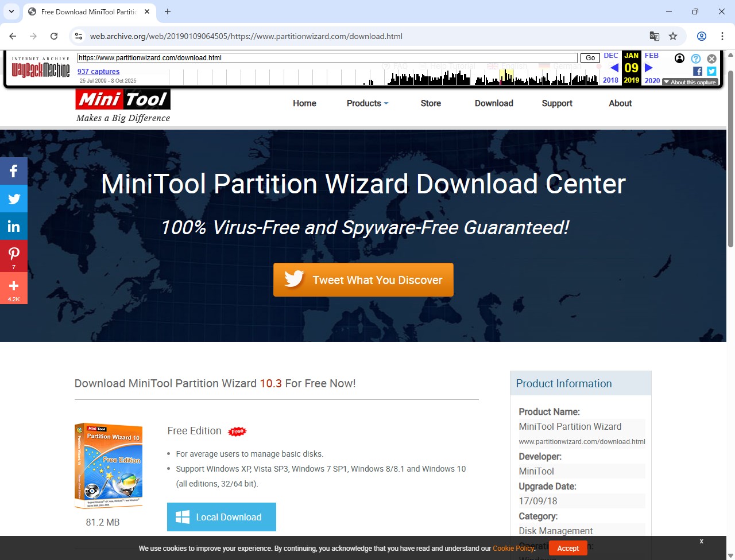
Task: Expand About this capture panel
Action: (x=690, y=82)
